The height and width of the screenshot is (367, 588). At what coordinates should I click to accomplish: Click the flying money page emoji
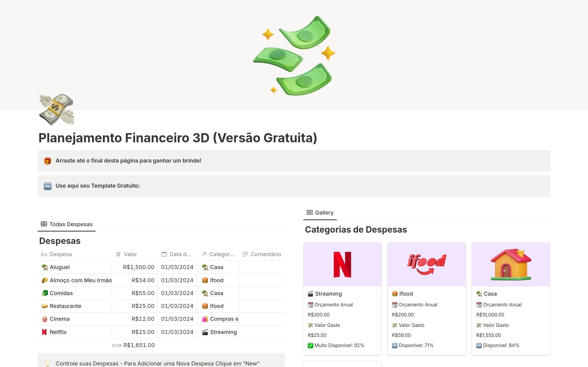pyautogui.click(x=56, y=110)
